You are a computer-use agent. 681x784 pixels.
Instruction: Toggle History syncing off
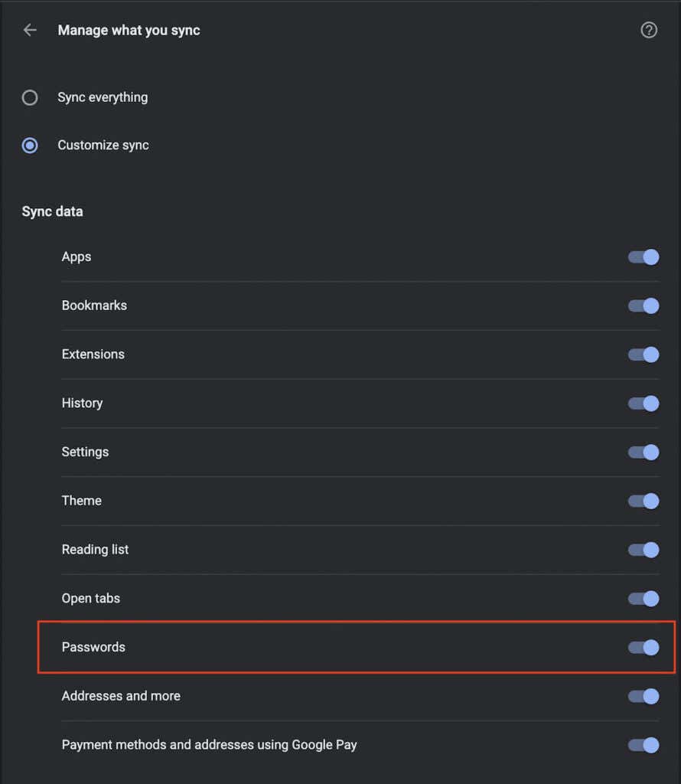click(643, 403)
